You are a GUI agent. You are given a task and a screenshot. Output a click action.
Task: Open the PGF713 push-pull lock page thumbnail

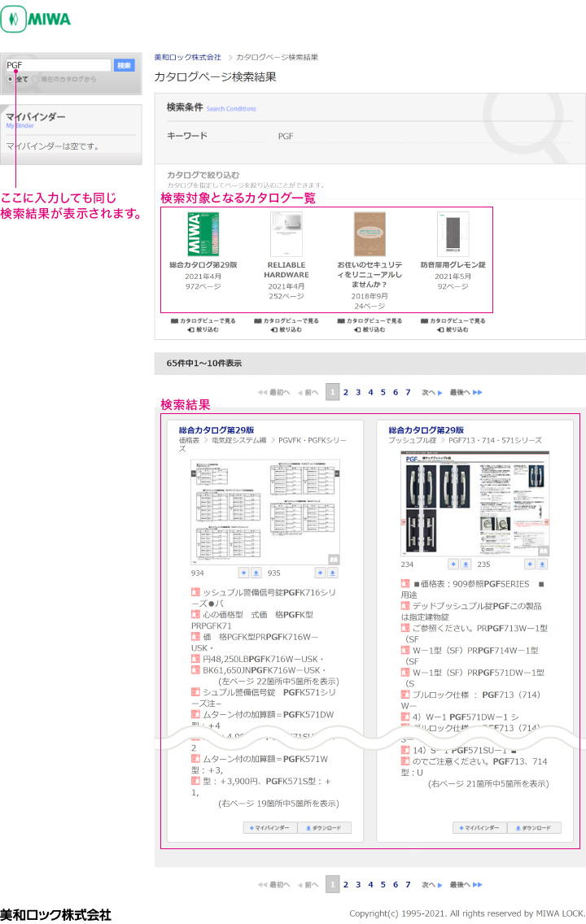475,503
